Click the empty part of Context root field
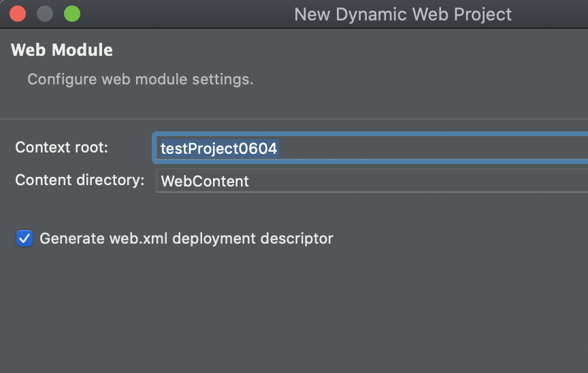588x373 pixels. tap(431, 148)
